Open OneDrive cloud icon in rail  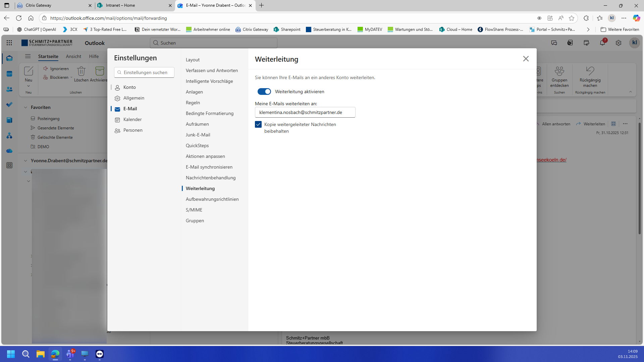9,151
